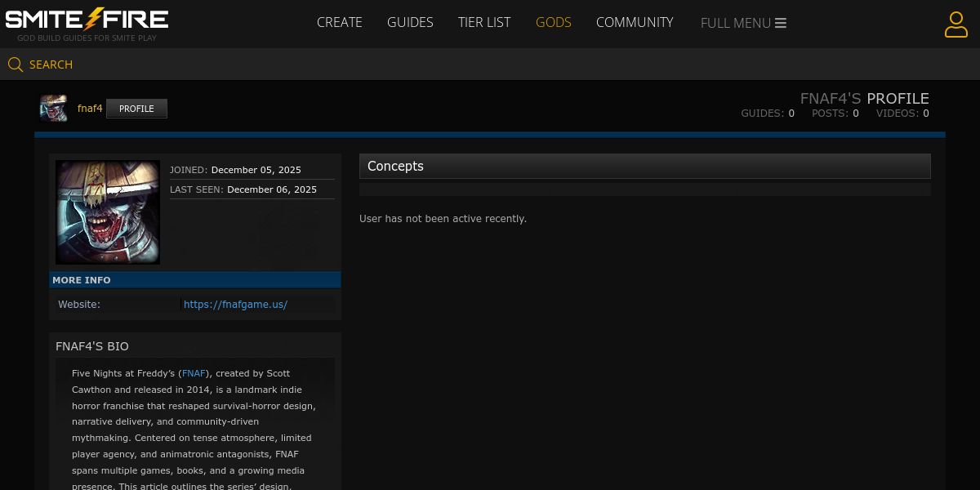Click the large profile avatar image
980x490 pixels.
108,212
